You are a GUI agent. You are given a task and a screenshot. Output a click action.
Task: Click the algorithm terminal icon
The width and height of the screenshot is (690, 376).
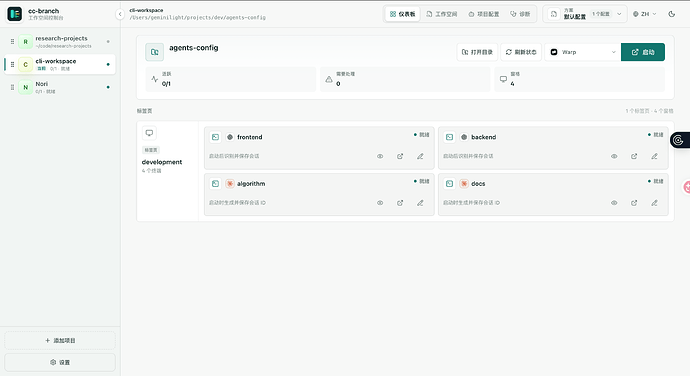pyautogui.click(x=215, y=184)
